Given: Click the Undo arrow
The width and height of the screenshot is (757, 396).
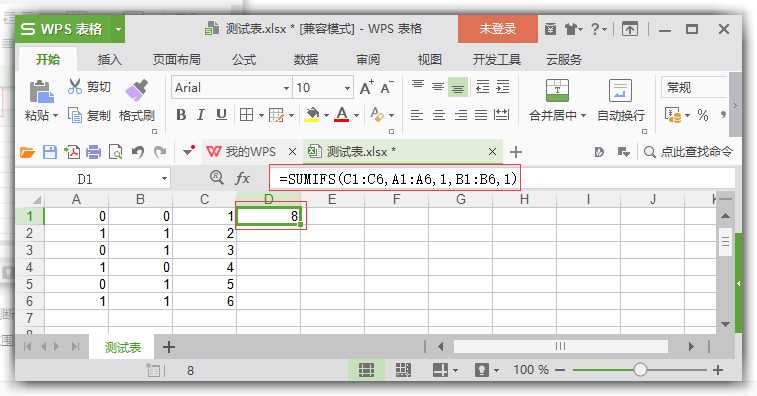Looking at the screenshot, I should pyautogui.click(x=138, y=153).
